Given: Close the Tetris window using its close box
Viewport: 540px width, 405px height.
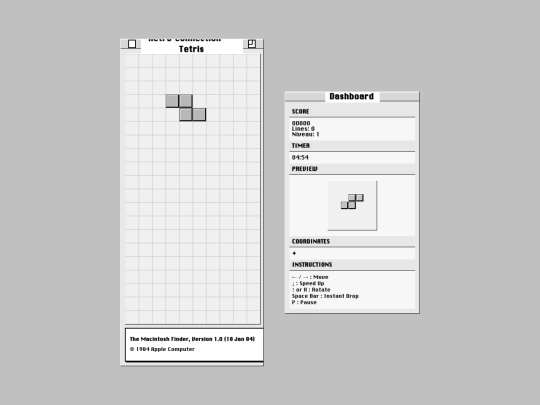Looking at the screenshot, I should [132, 44].
